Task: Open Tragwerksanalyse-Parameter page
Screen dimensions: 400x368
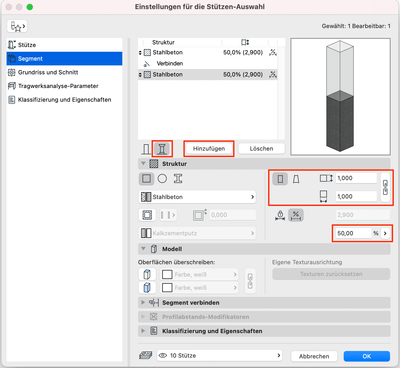Action: tap(64, 86)
